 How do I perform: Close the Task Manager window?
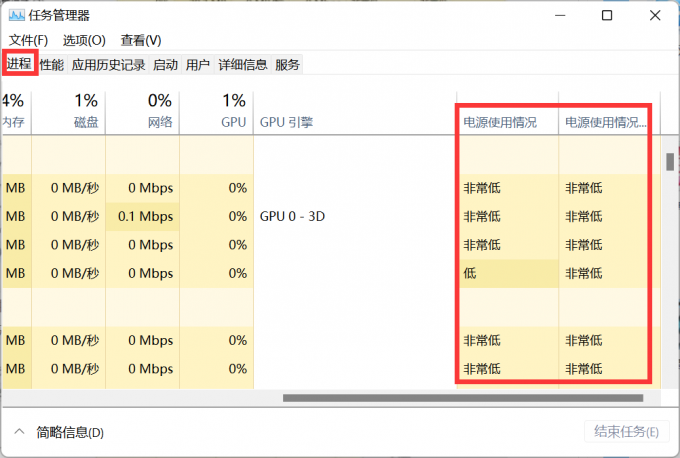pos(654,15)
